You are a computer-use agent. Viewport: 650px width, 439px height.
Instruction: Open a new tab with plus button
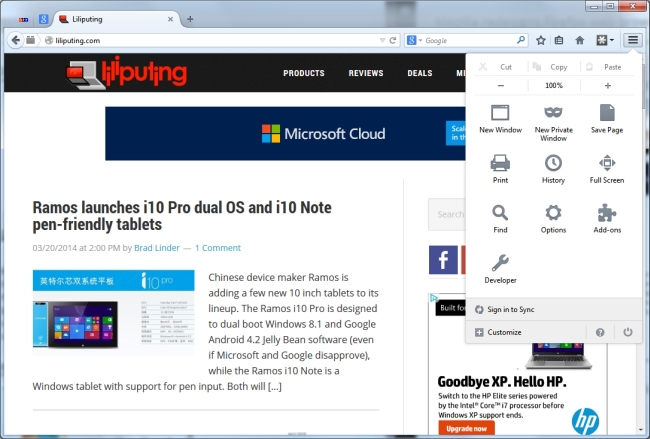[190, 19]
